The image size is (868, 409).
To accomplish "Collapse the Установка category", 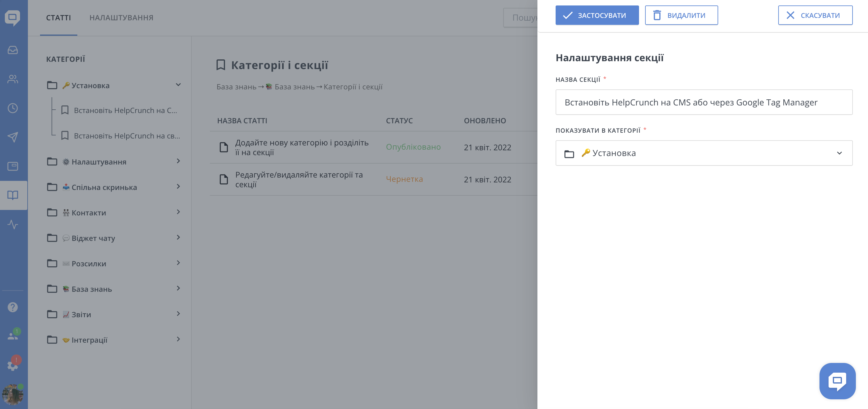I will tap(178, 85).
